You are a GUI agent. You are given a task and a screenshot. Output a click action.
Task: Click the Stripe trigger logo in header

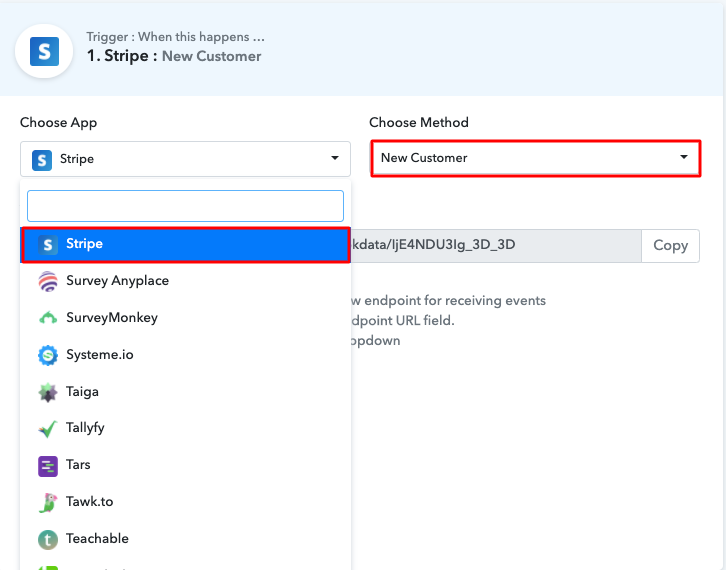(44, 51)
